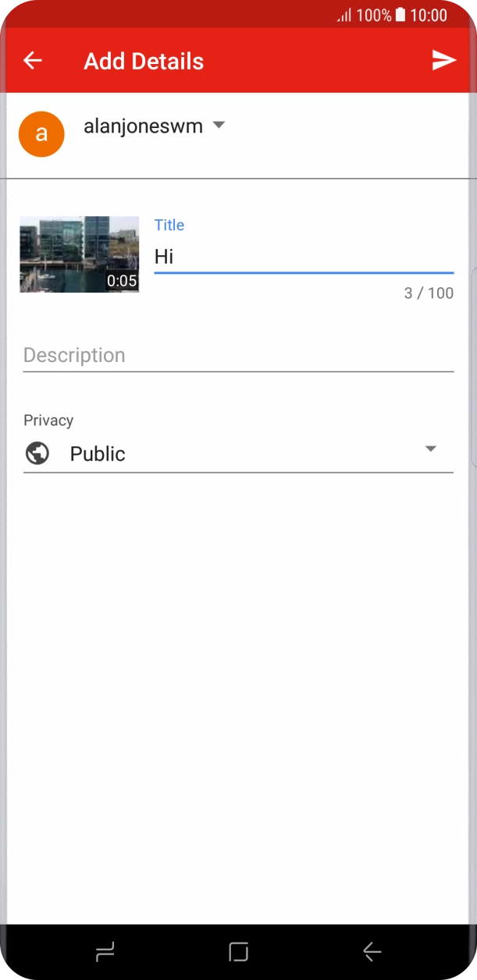
Task: Tap the battery indicator in status bar
Action: [399, 15]
